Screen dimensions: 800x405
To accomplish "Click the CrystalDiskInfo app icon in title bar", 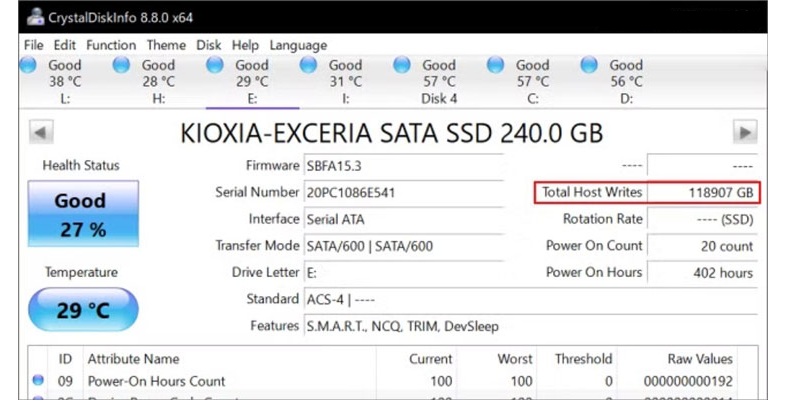I will click(x=35, y=17).
